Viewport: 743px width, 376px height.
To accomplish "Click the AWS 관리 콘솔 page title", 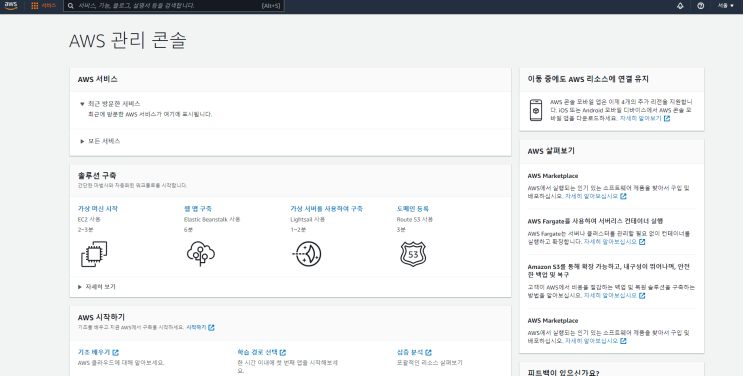I will click(128, 40).
